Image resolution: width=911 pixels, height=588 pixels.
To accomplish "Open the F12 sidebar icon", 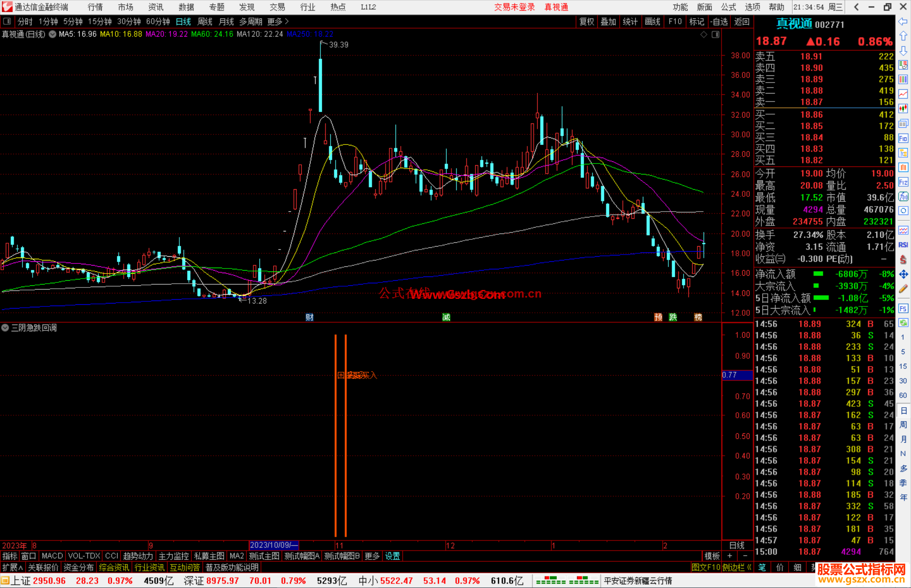I will pos(903,182).
